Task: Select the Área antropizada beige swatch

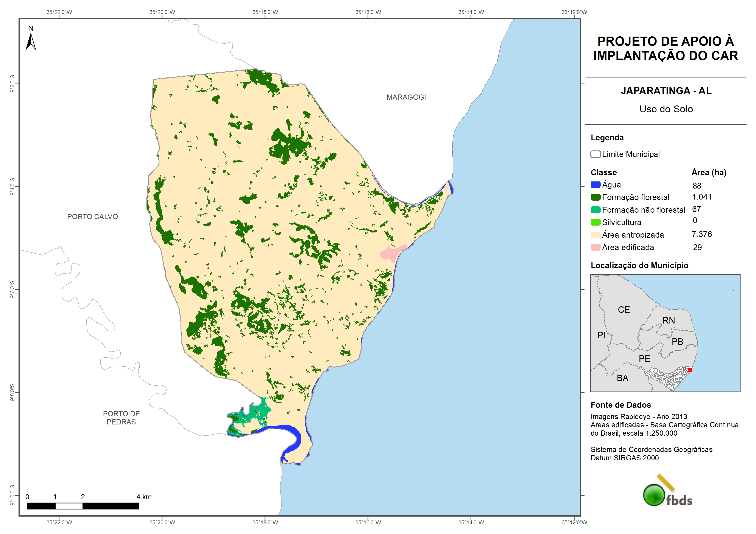Action: 595,235
